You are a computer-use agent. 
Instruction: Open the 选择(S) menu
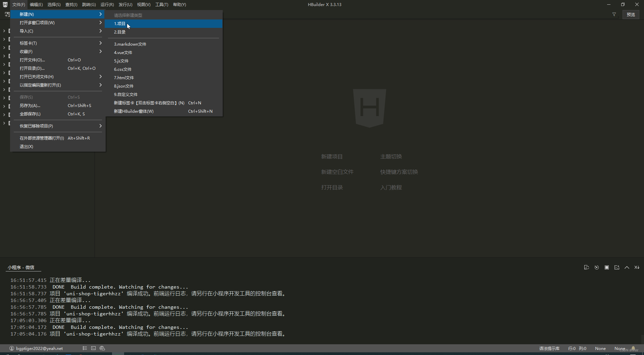54,4
